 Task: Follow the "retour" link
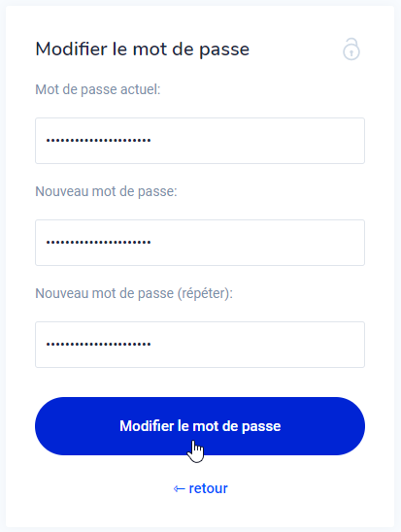click(x=200, y=488)
